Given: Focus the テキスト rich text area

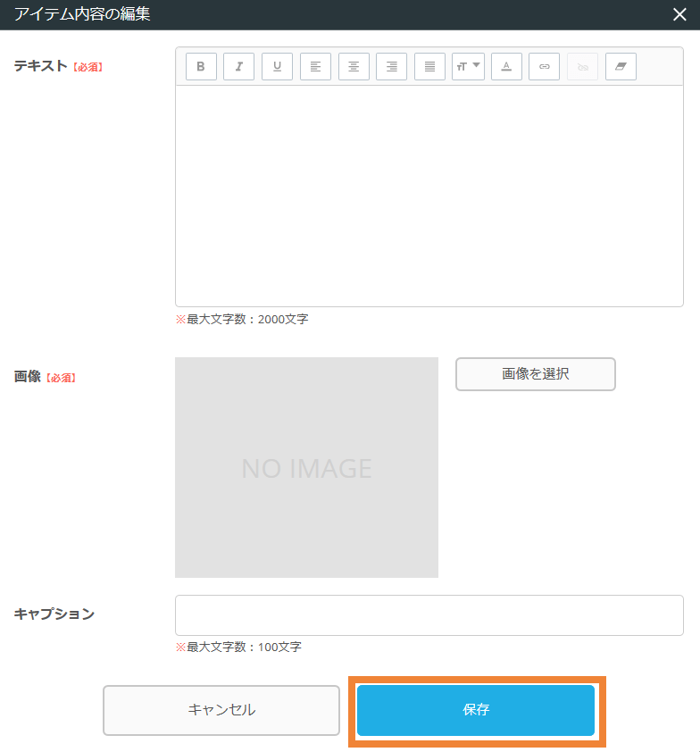Looking at the screenshot, I should pyautogui.click(x=429, y=196).
